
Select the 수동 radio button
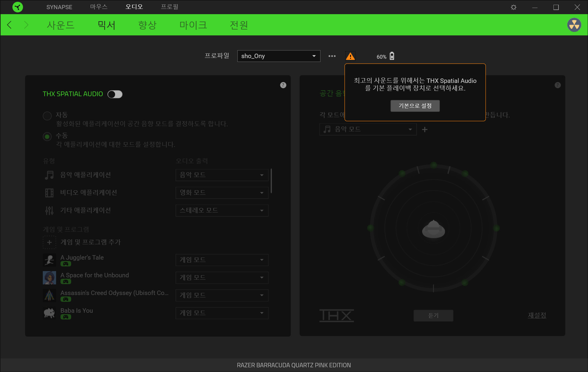click(x=47, y=137)
